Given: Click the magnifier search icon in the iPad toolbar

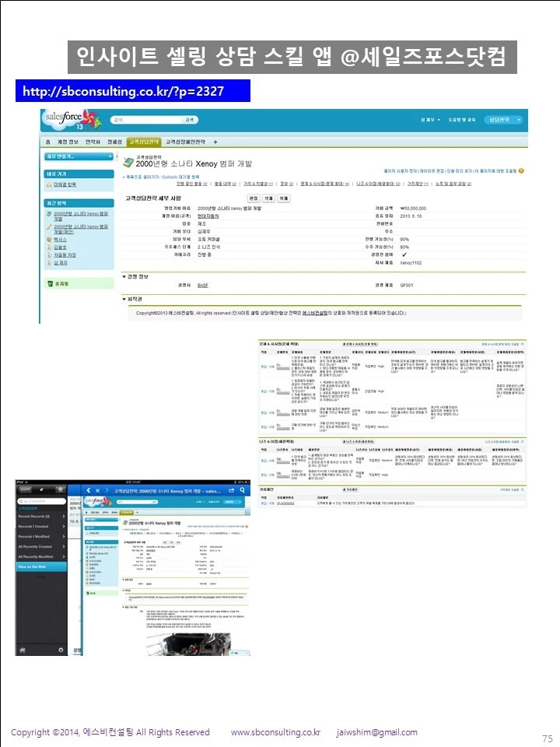Looking at the screenshot, I should click(243, 490).
